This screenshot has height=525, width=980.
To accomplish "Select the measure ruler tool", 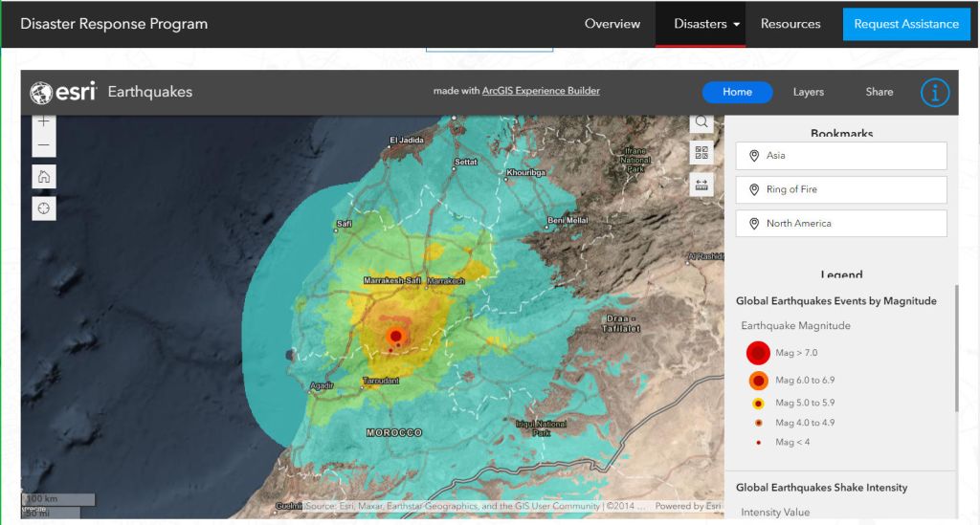I will [702, 186].
